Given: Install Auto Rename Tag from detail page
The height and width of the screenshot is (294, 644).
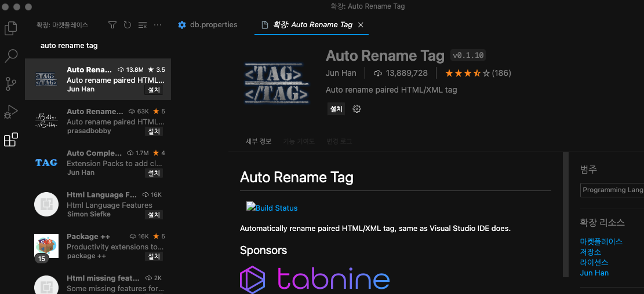Looking at the screenshot, I should click(336, 109).
